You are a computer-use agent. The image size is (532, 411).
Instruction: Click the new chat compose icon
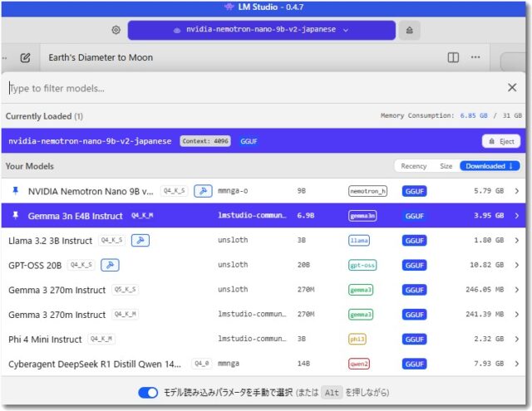point(25,58)
